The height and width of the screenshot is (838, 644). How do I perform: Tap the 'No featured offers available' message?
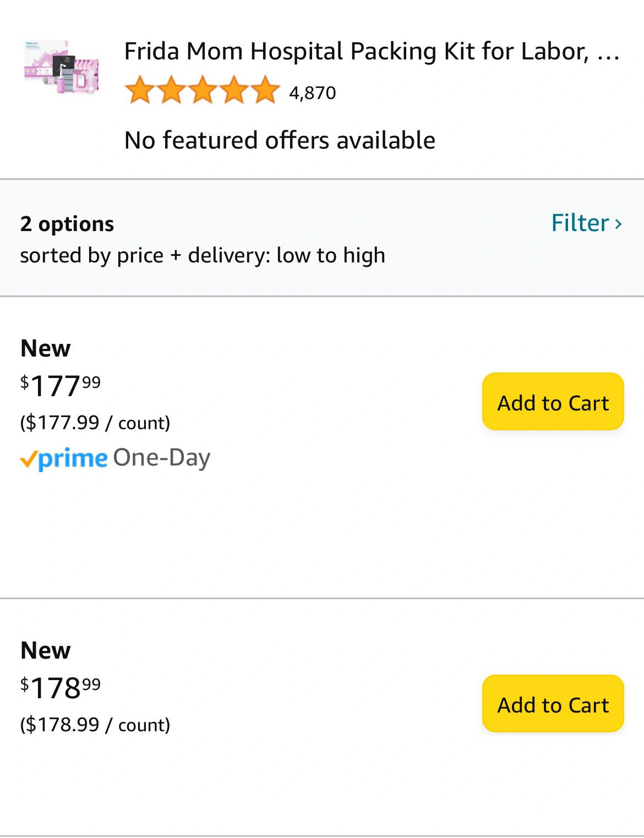click(280, 140)
